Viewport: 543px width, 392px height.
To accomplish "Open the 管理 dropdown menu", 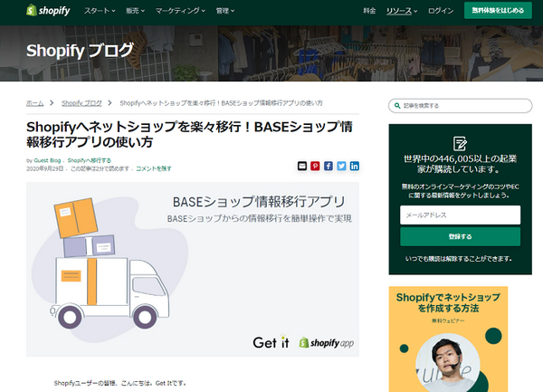I will coord(225,11).
